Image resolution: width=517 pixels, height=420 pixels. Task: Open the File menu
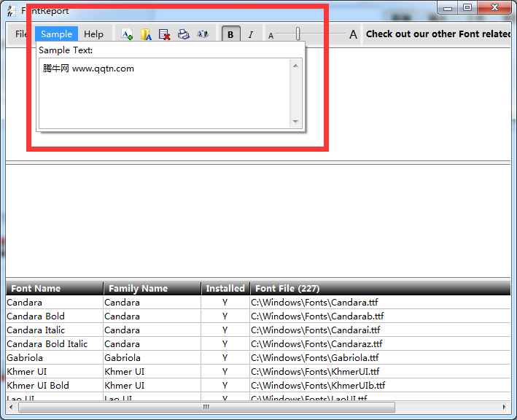22,34
